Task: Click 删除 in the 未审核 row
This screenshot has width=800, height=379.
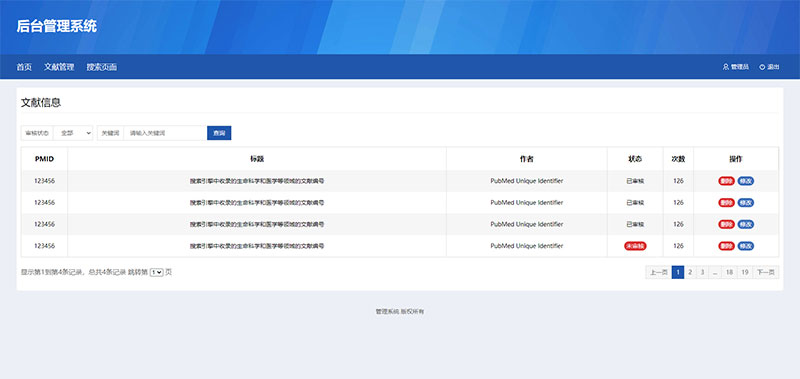Action: point(726,246)
